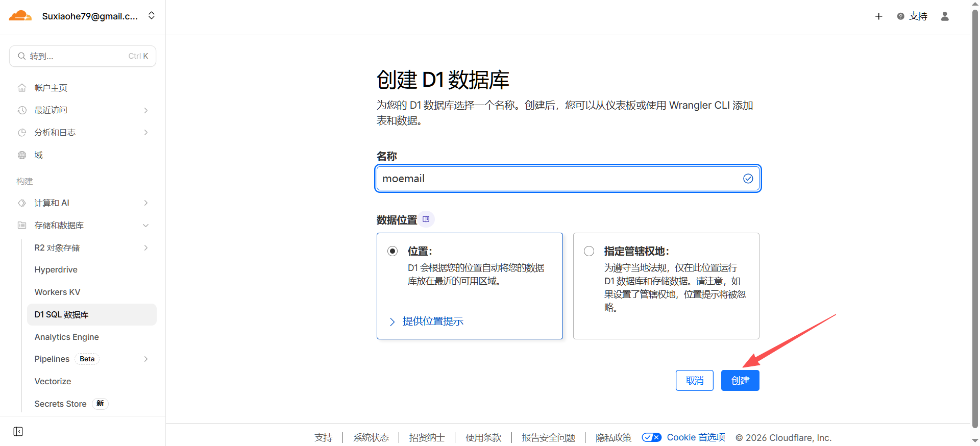The width and height of the screenshot is (980, 446).
Task: Click the database name input field
Action: click(559, 179)
